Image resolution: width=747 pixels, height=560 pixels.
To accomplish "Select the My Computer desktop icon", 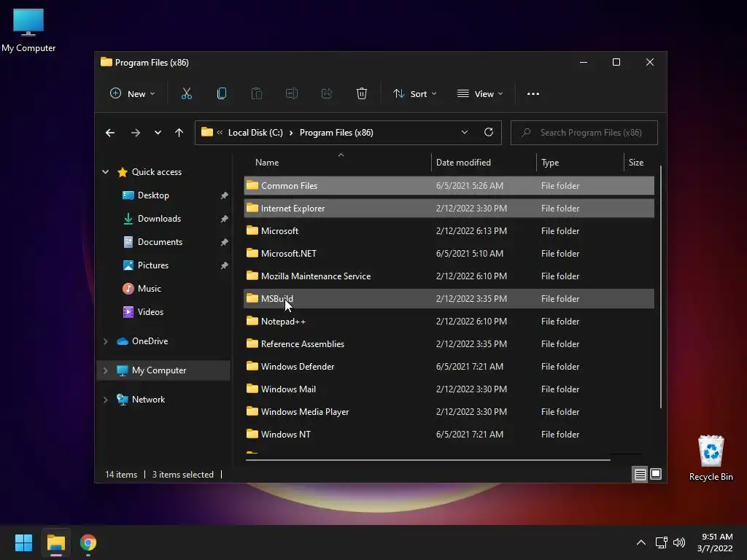I will point(28,30).
